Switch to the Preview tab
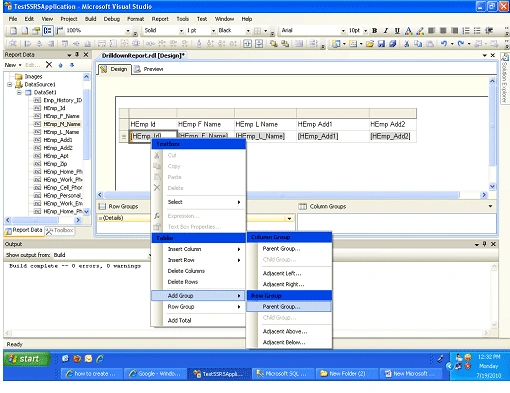 click(149, 69)
